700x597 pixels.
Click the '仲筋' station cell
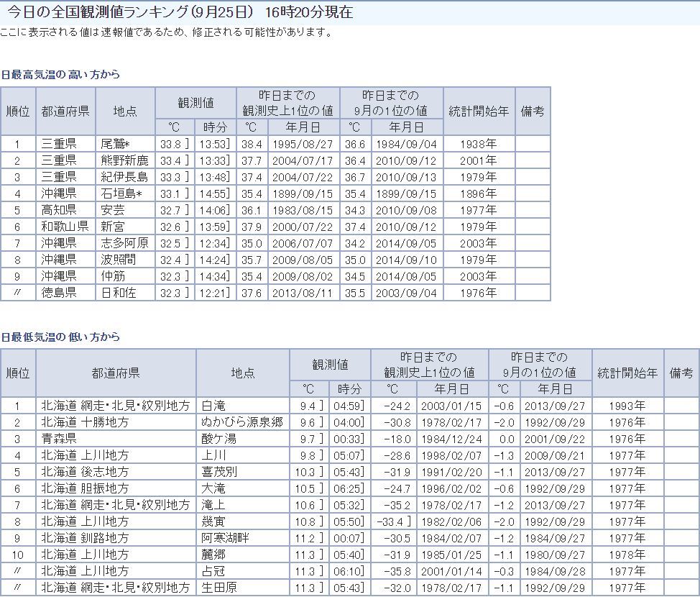coord(125,276)
